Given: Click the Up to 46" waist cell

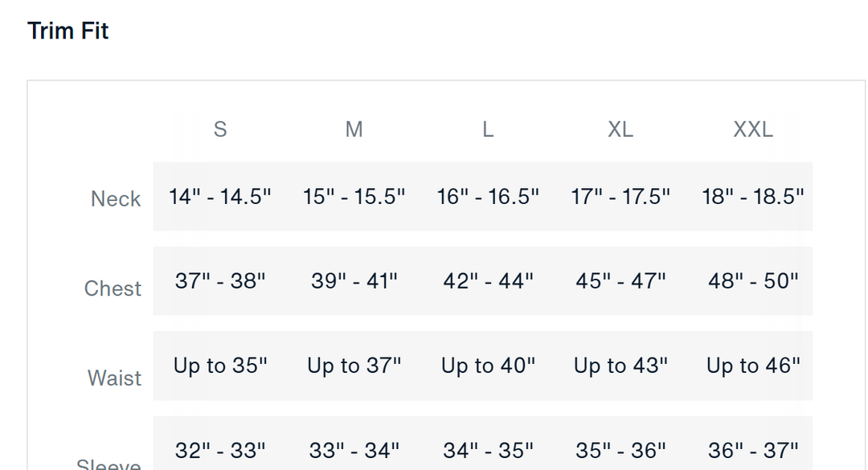Looking at the screenshot, I should pos(753,366).
